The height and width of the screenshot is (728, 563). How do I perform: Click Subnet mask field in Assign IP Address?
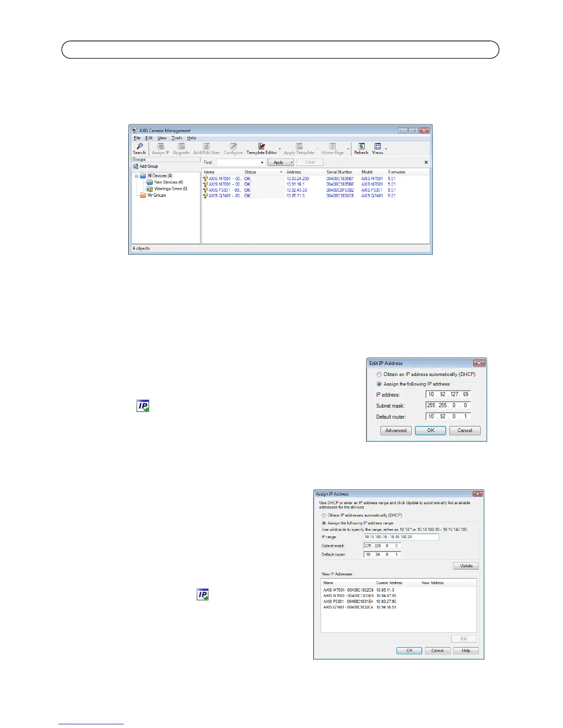[382, 546]
